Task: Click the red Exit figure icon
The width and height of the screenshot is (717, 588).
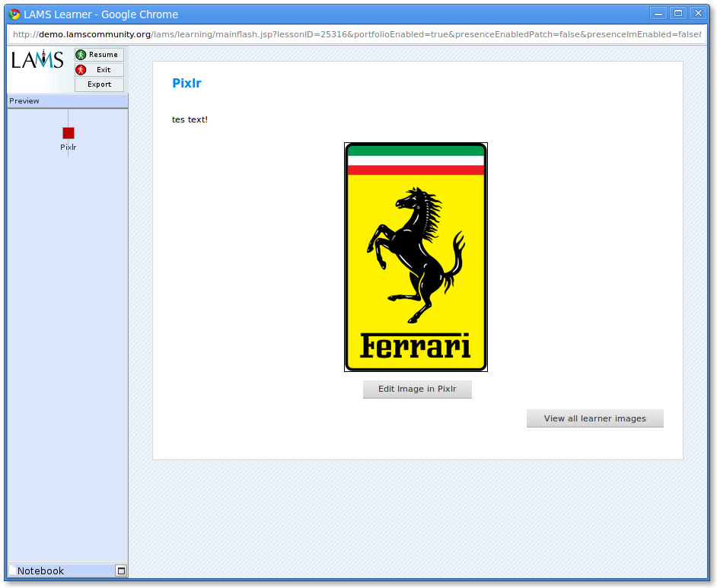Action: click(81, 70)
